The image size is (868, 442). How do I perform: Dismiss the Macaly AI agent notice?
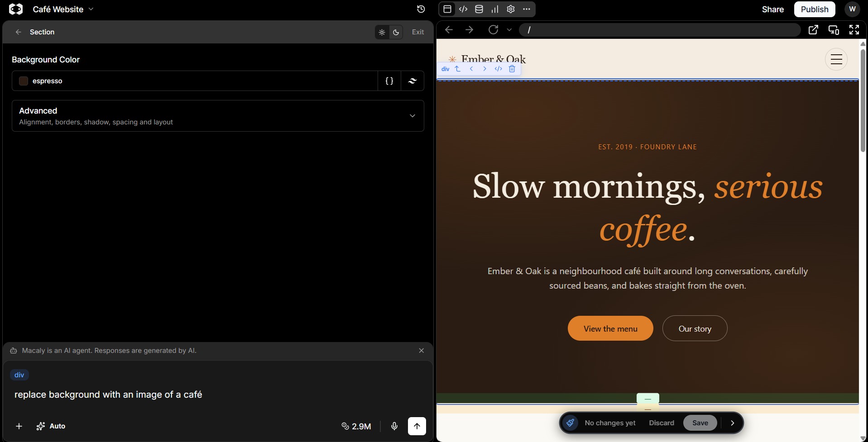(x=422, y=351)
